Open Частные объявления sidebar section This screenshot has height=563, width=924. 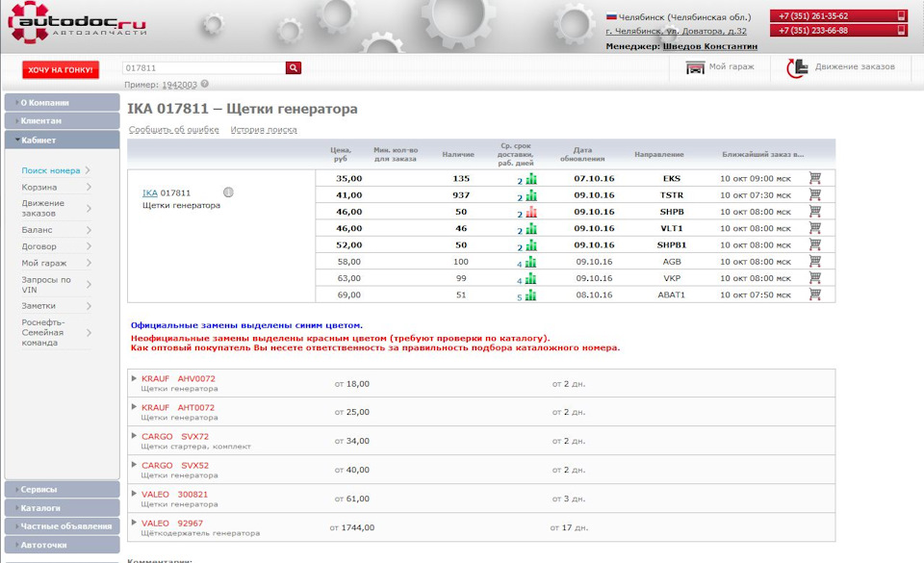pyautogui.click(x=62, y=525)
